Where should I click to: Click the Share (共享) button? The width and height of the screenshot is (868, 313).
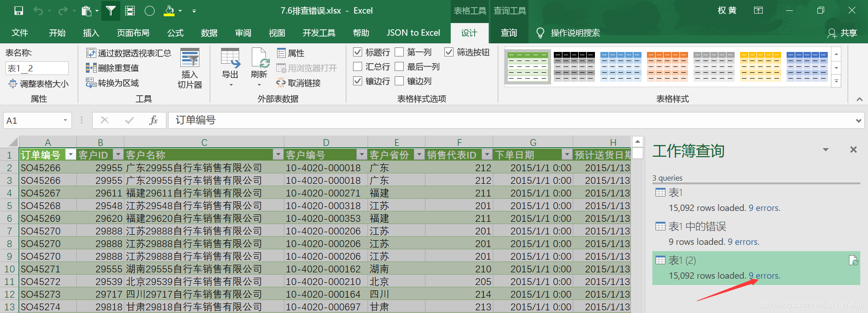pyautogui.click(x=842, y=33)
